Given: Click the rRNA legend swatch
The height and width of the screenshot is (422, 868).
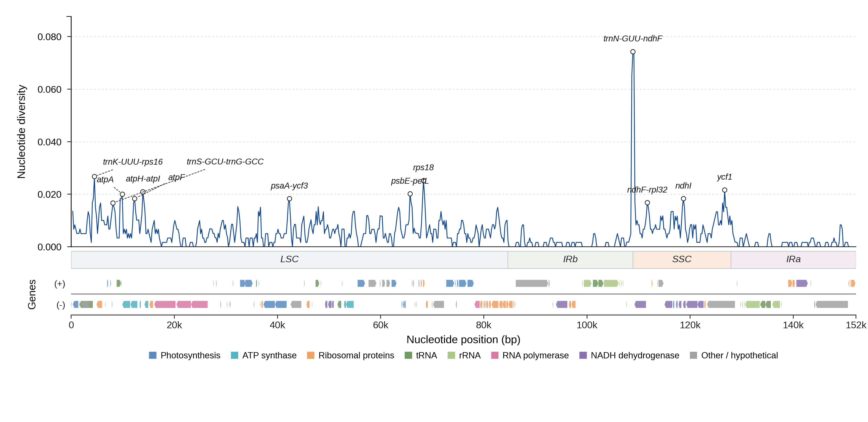Looking at the screenshot, I should point(451,355).
